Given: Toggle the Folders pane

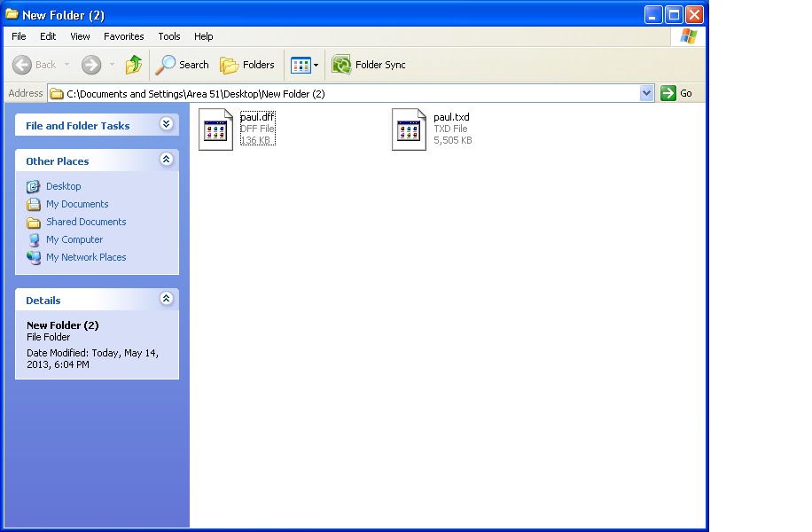Looking at the screenshot, I should [x=247, y=65].
